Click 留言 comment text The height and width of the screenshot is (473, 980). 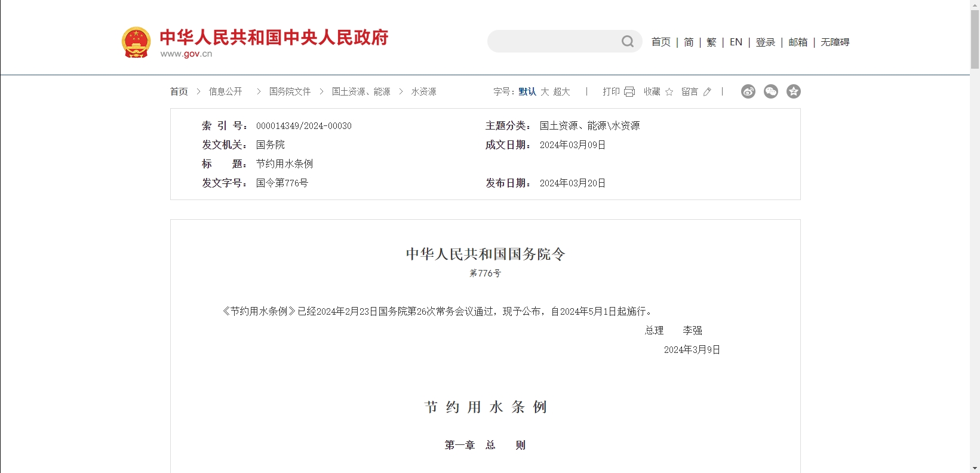[690, 91]
